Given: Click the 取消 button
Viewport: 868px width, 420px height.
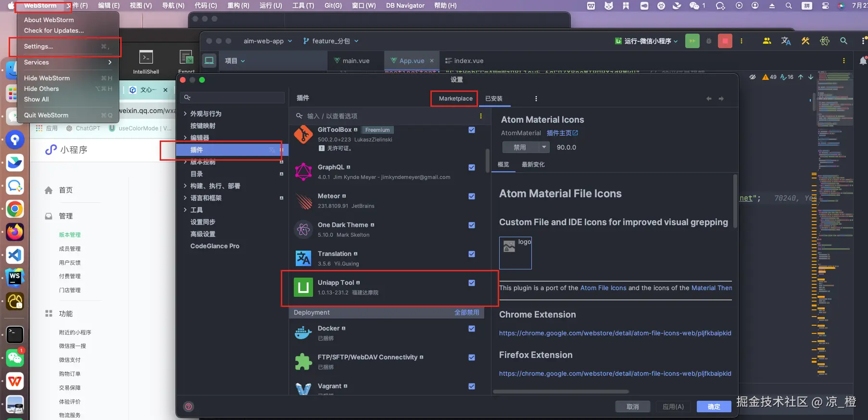Looking at the screenshot, I should [x=633, y=407].
